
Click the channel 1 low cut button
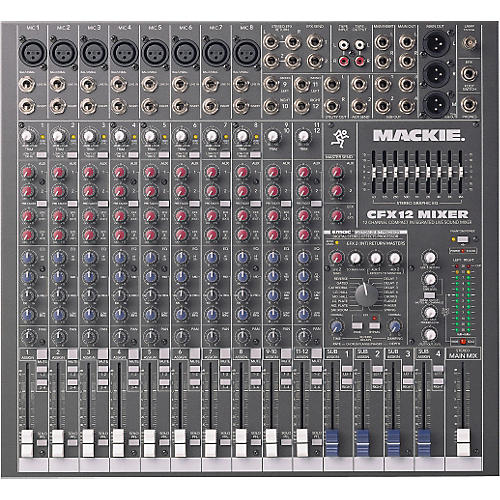(x=42, y=155)
